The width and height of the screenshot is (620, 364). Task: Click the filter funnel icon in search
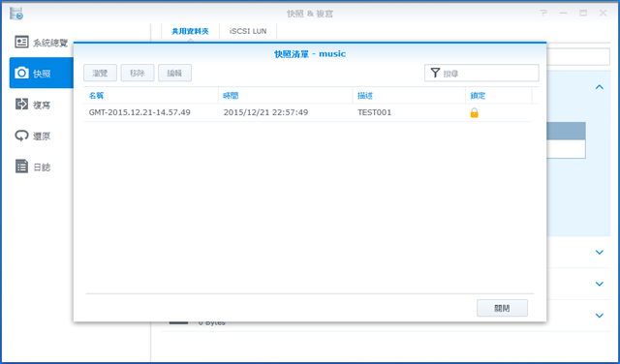[x=435, y=73]
